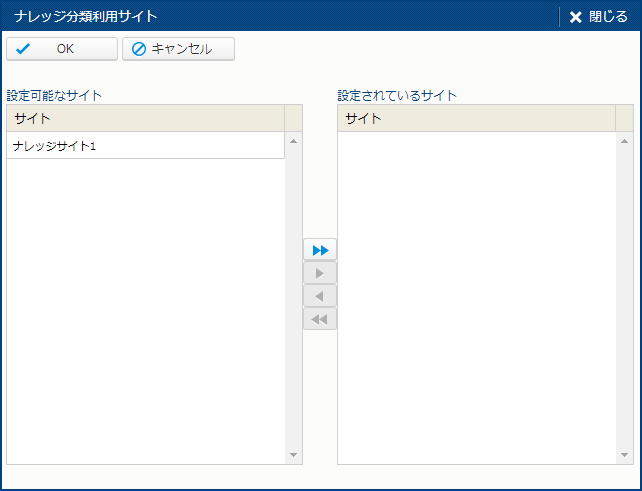Click the 設定可能なサイト label

point(54,96)
